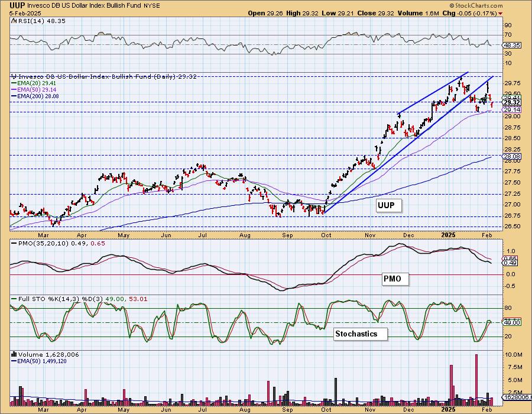Click the Open 29.26 value
The height and width of the screenshot is (414, 532).
(x=265, y=13)
